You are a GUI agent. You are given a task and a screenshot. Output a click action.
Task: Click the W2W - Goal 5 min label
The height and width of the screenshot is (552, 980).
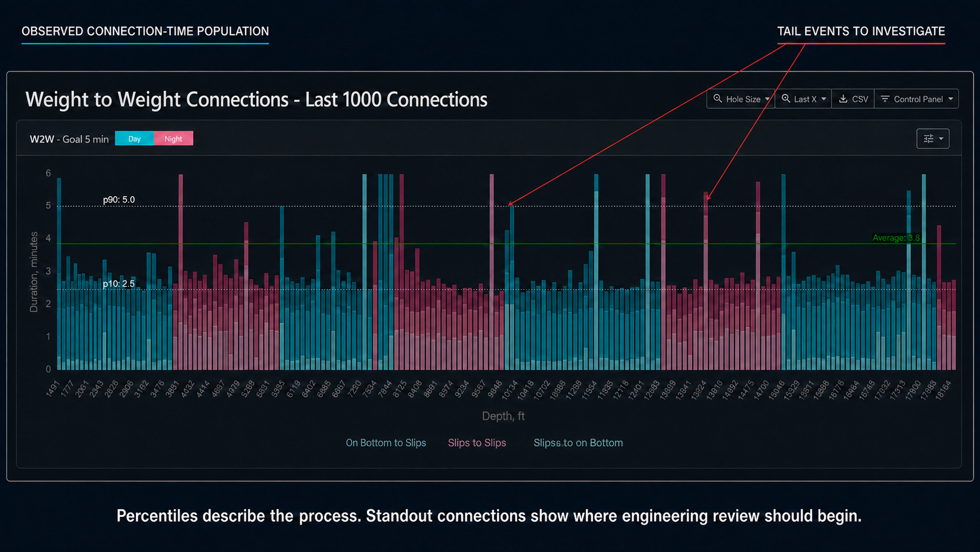69,139
